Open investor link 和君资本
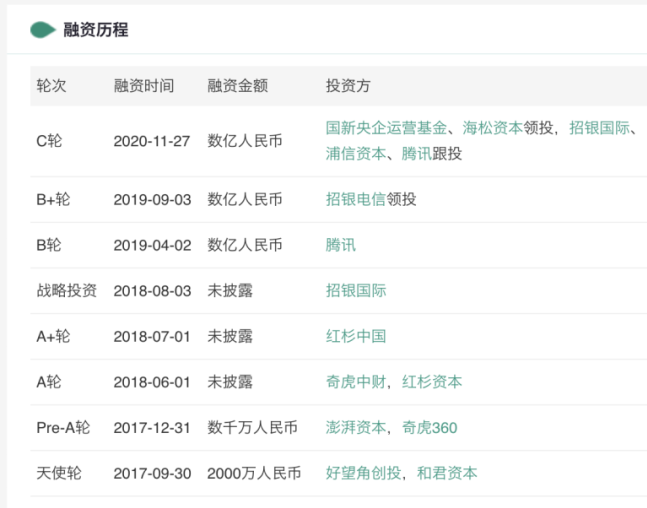Viewport: 647px width, 508px height. (x=447, y=473)
